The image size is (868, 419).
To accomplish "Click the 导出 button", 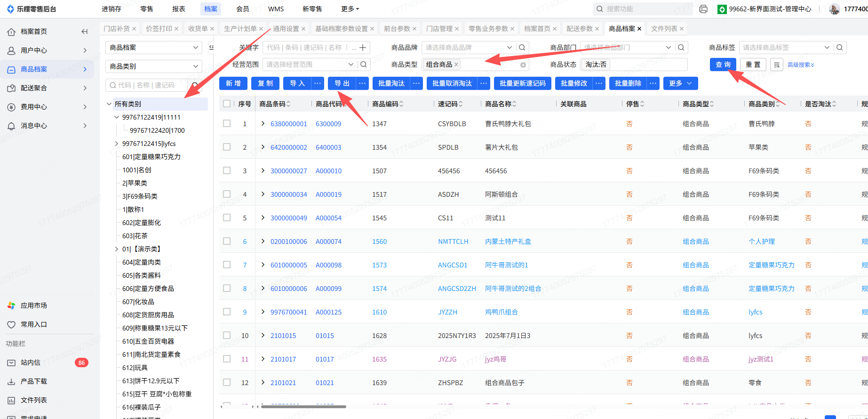I will click(x=342, y=83).
